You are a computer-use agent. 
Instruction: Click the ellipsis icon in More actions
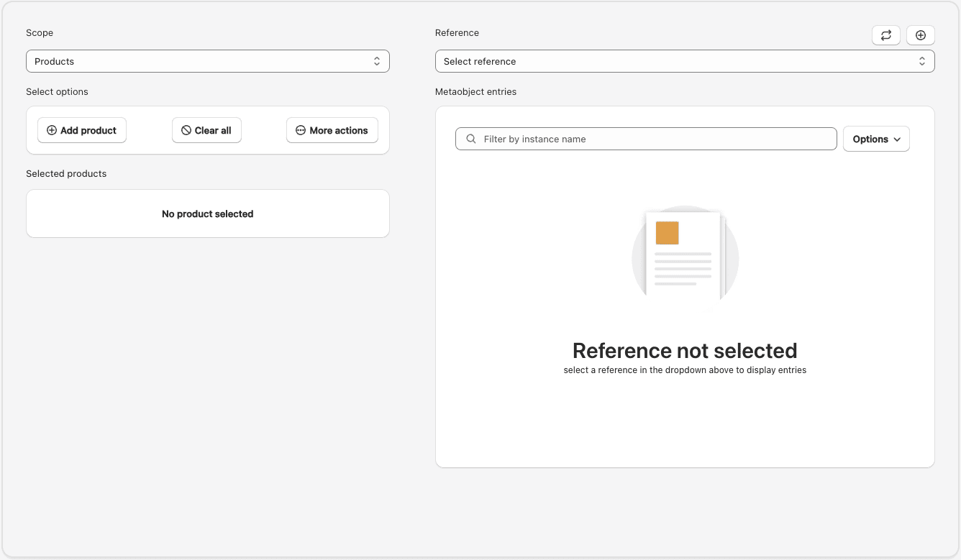[x=301, y=130]
